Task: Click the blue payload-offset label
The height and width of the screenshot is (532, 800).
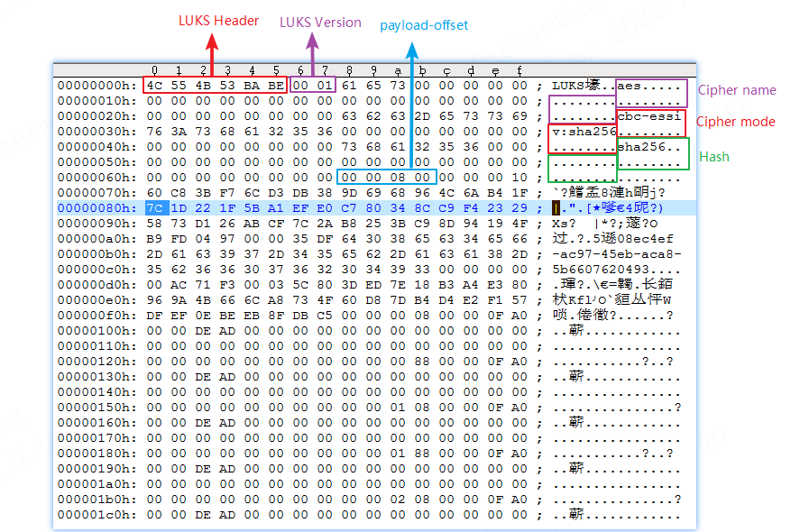Action: pos(424,25)
